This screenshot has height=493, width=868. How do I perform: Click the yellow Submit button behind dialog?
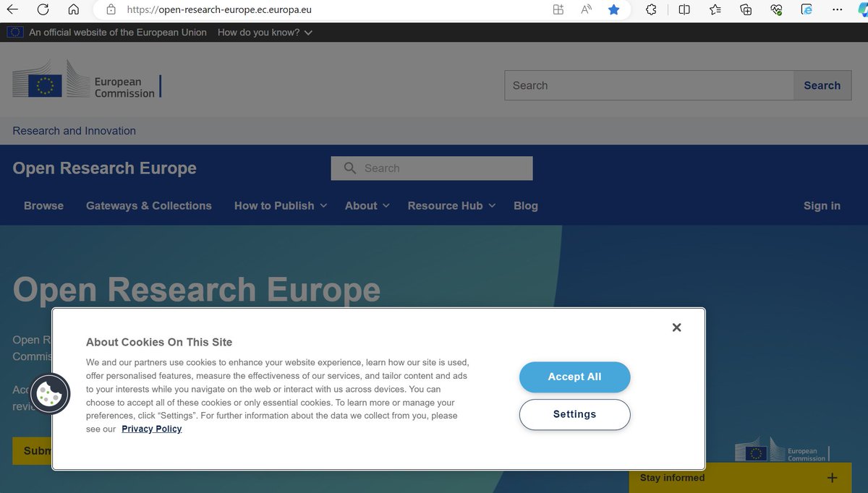point(32,451)
